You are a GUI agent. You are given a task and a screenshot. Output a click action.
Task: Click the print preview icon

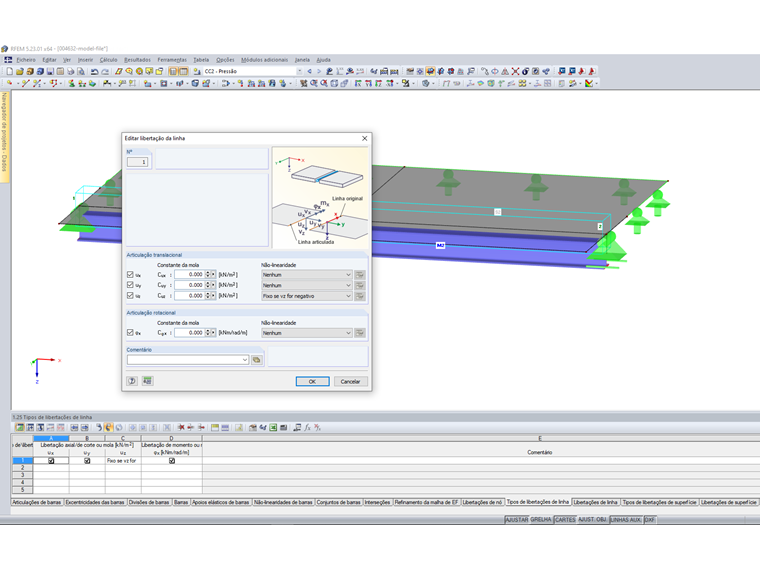[x=80, y=71]
